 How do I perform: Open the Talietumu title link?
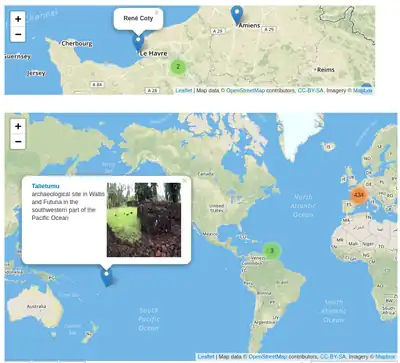(45, 186)
